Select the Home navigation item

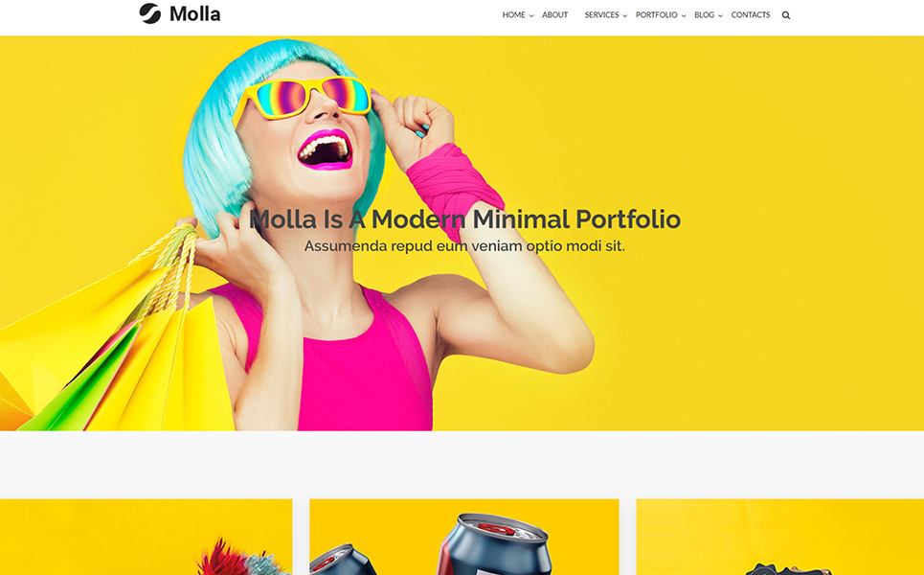point(513,14)
